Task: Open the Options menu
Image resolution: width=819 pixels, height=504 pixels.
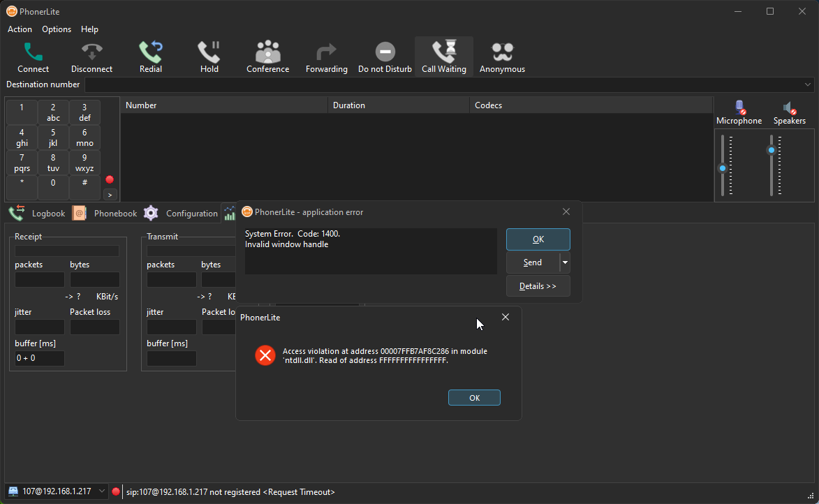Action: (x=57, y=29)
